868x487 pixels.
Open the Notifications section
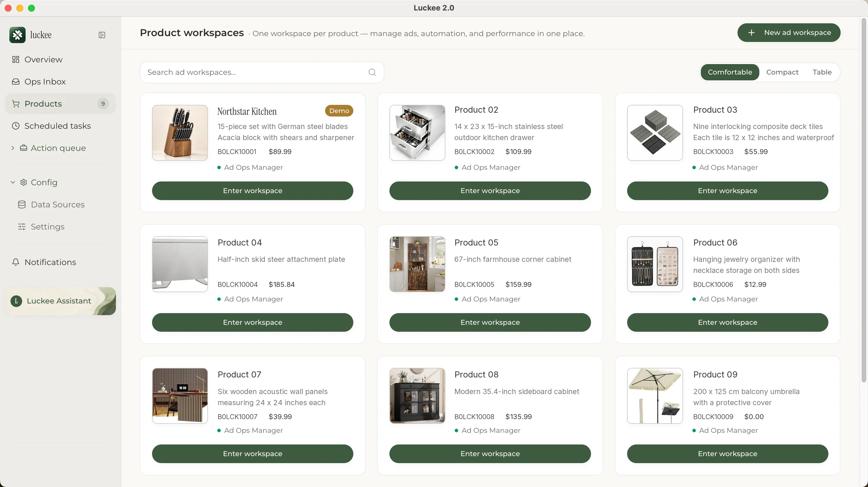point(60,262)
